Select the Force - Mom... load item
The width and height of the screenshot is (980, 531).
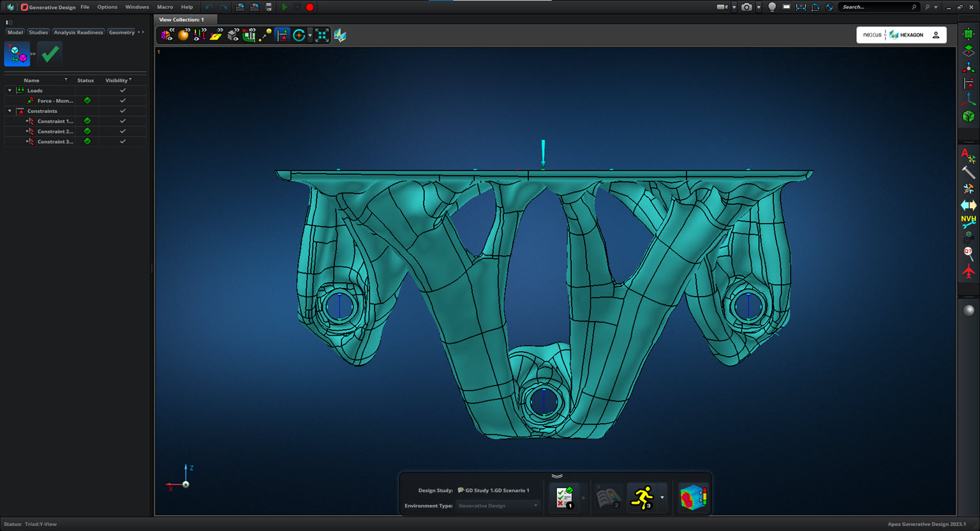[55, 101]
